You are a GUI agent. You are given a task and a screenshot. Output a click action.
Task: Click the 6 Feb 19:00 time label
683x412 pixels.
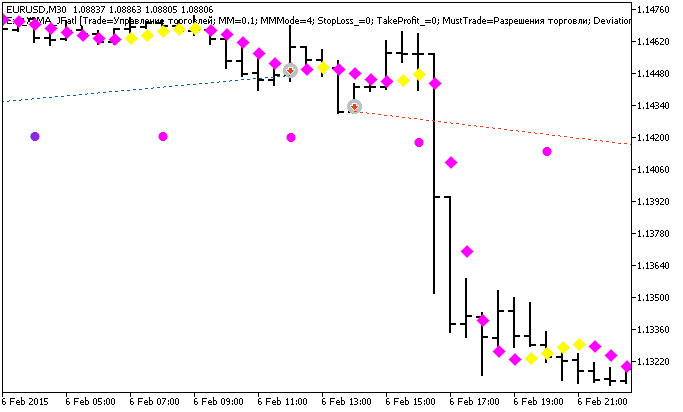tap(539, 401)
